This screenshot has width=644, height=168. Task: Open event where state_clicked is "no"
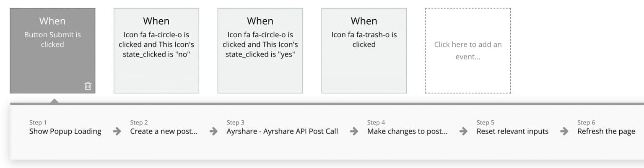(156, 51)
